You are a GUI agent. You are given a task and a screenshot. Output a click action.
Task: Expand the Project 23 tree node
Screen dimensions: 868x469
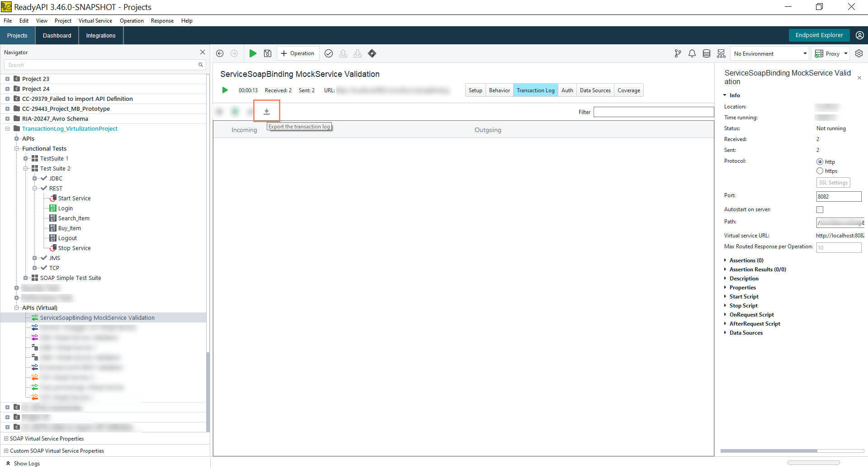7,79
